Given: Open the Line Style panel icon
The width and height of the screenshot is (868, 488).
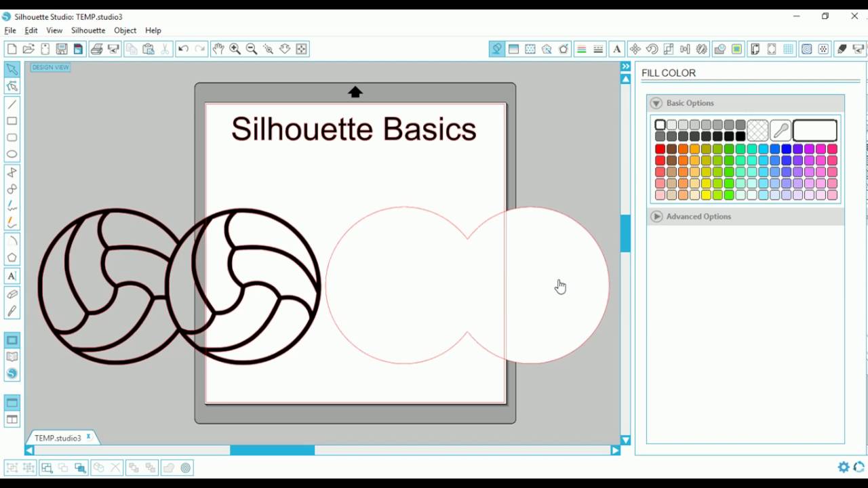Looking at the screenshot, I should tap(598, 49).
